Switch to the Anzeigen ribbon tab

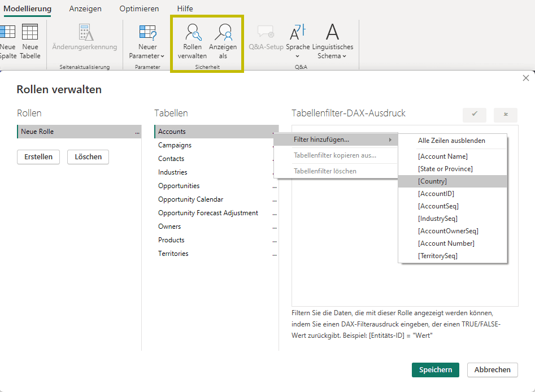tap(85, 9)
